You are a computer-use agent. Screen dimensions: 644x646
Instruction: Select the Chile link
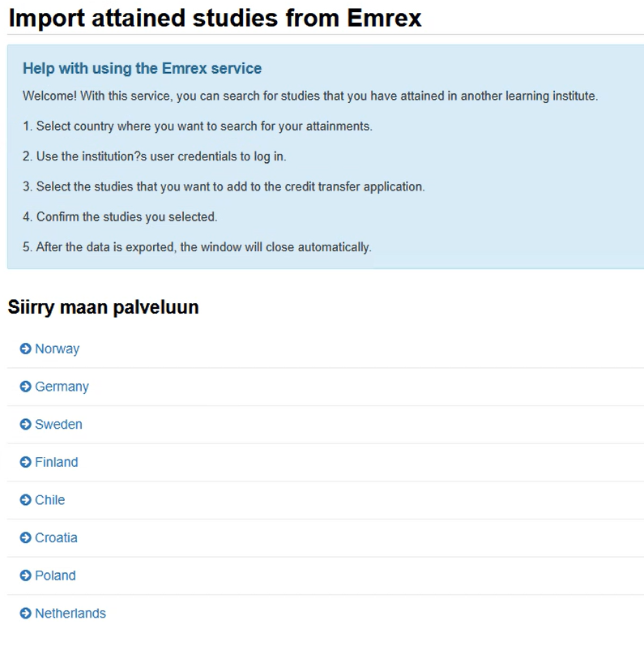point(50,500)
